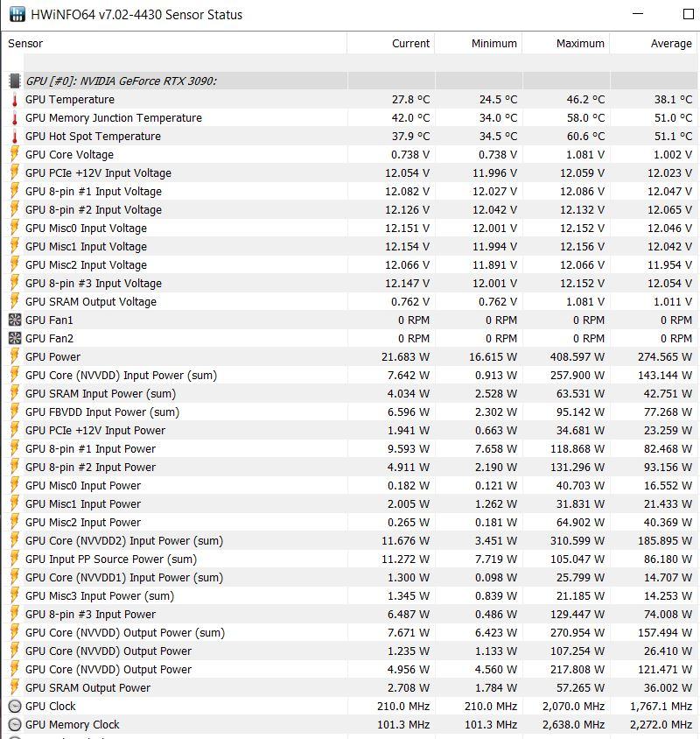Screen dimensions: 700x739
Task: Select the 11.891 V minimum Misc2 voltage value
Action: (x=494, y=265)
